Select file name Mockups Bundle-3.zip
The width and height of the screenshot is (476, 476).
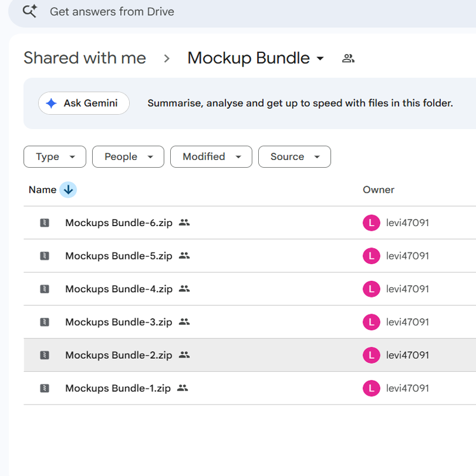point(118,322)
